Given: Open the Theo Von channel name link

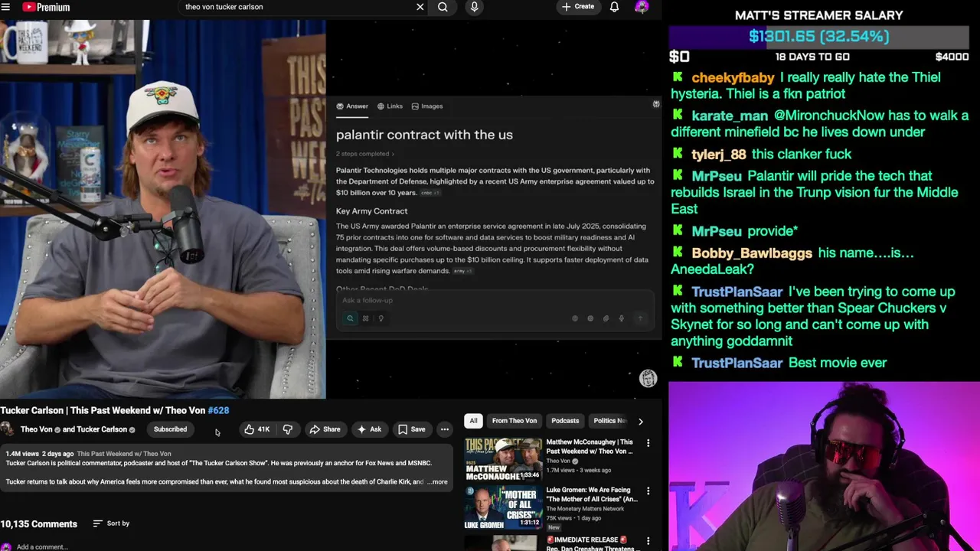Looking at the screenshot, I should 36,429.
